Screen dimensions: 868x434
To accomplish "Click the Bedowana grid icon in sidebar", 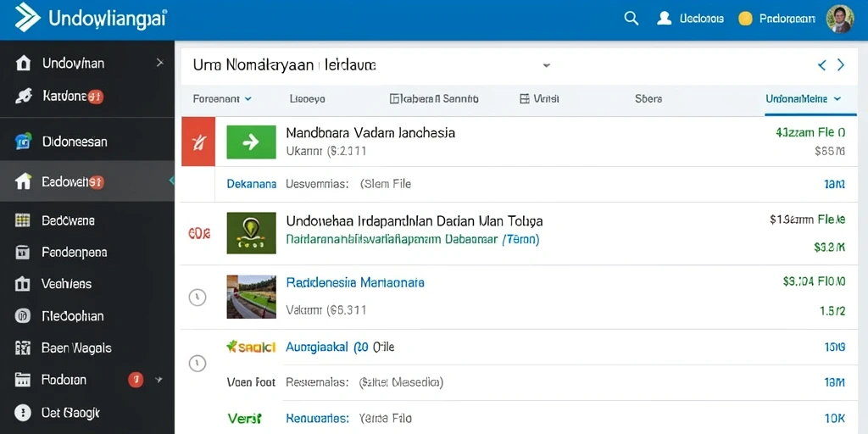I will 23,220.
